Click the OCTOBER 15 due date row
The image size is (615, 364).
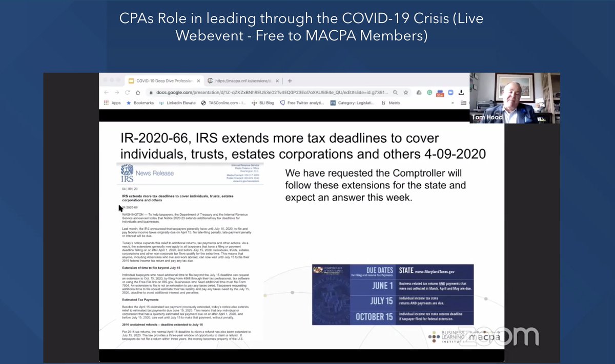413,317
